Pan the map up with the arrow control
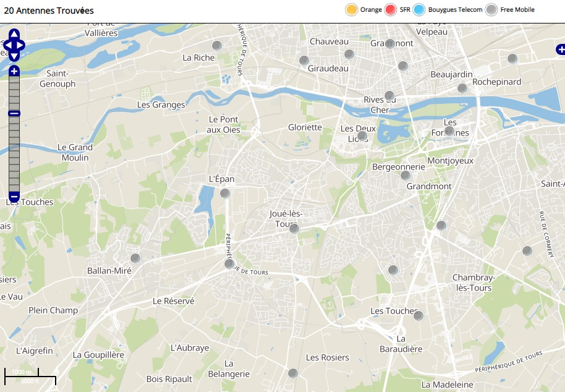 point(14,34)
